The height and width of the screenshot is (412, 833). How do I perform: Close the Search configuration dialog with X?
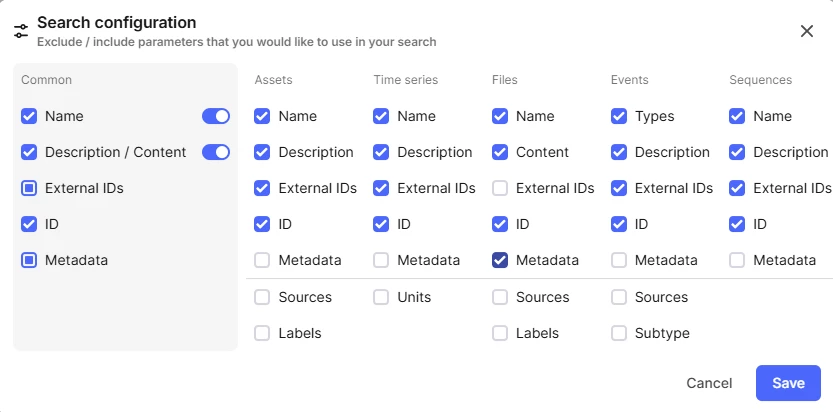(807, 31)
